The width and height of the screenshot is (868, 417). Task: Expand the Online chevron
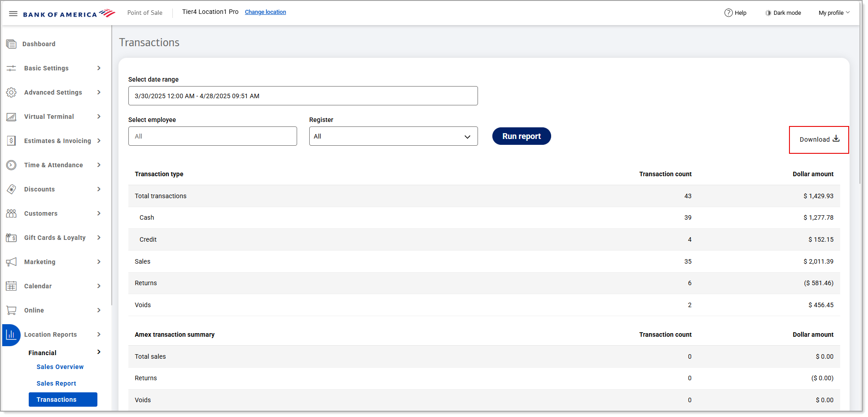[x=99, y=310]
